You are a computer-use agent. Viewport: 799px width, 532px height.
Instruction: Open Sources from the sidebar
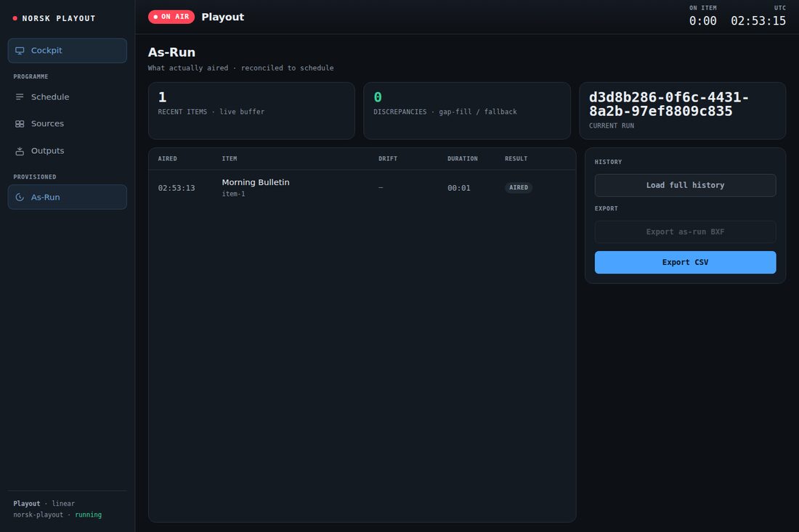(x=68, y=123)
